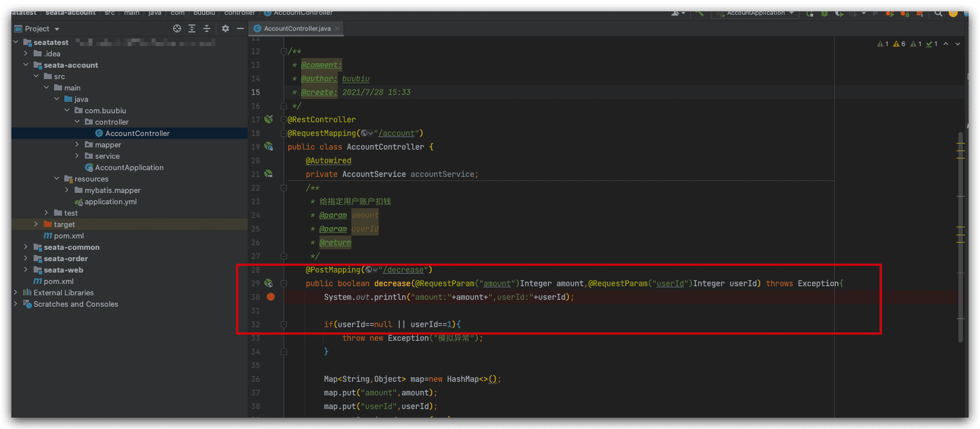The height and width of the screenshot is (429, 980).
Task: Toggle the breakpoint on line 30
Action: [271, 297]
